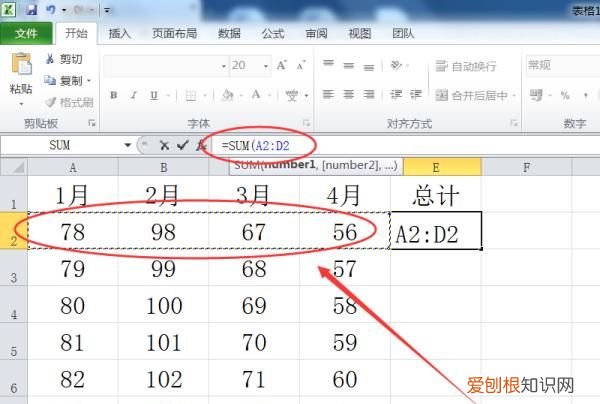Toggle auto wrap text (自动换行)
The height and width of the screenshot is (404, 600).
pyautogui.click(x=466, y=66)
